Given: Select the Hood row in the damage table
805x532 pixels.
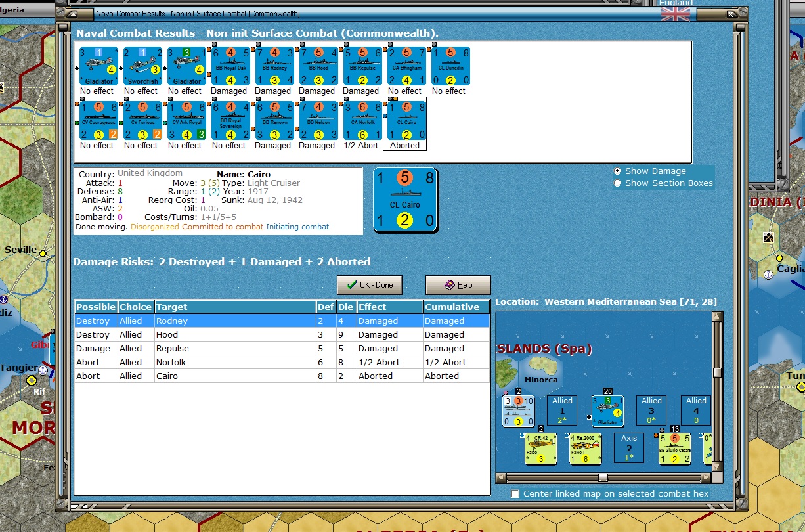Looking at the screenshot, I should [x=282, y=335].
